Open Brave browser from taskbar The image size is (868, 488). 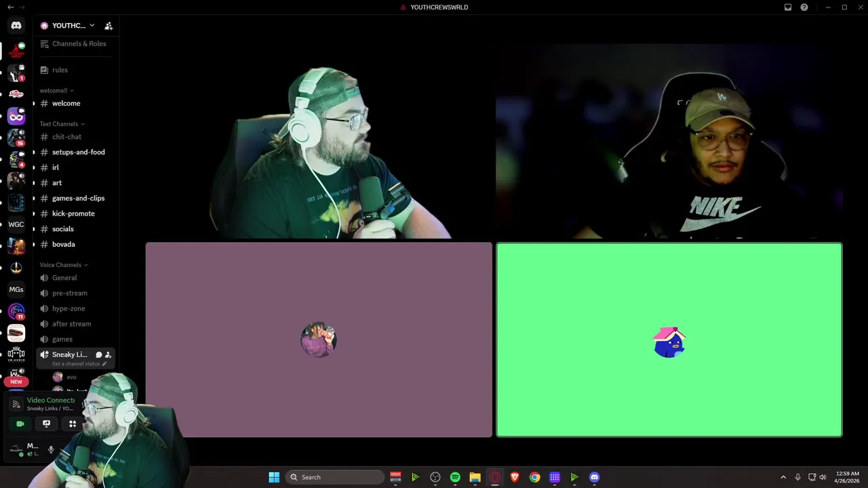click(515, 477)
